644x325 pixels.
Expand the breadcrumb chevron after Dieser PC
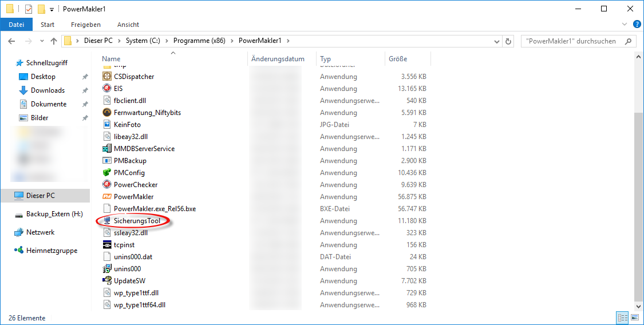tap(119, 41)
